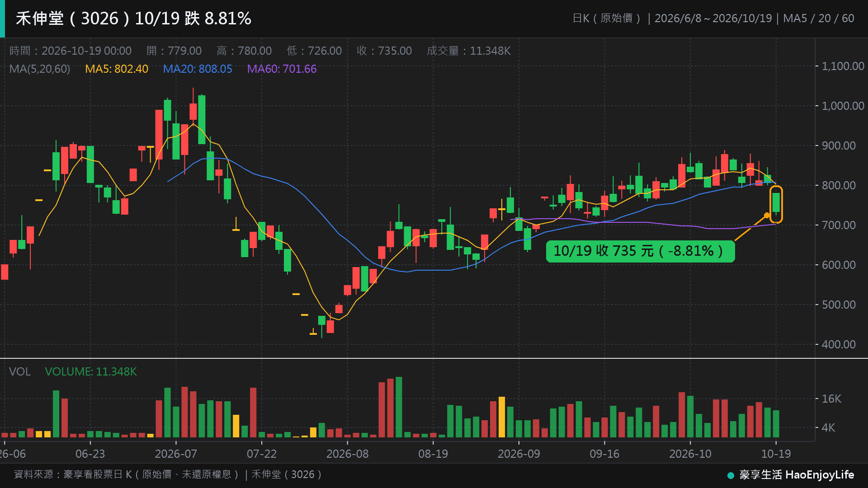Click the MA20: 808.05 legend
This screenshot has width=868, height=488.
click(198, 69)
